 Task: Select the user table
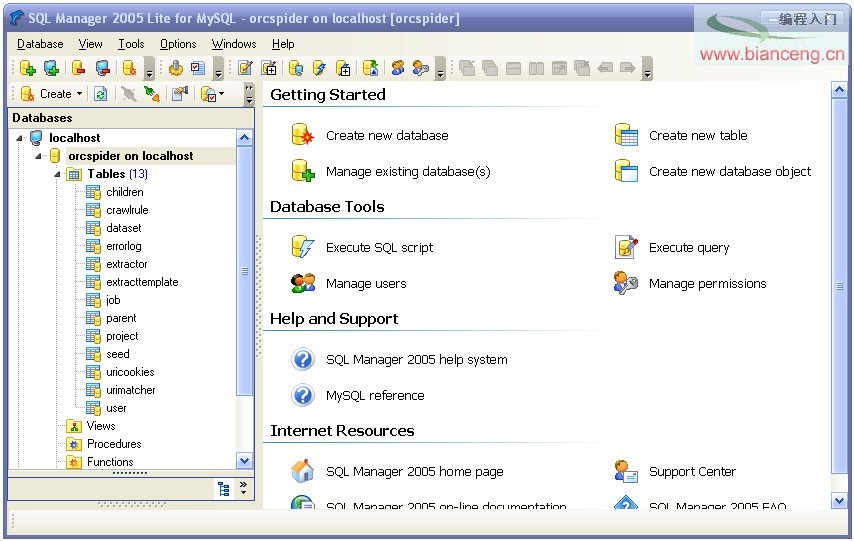(x=116, y=408)
